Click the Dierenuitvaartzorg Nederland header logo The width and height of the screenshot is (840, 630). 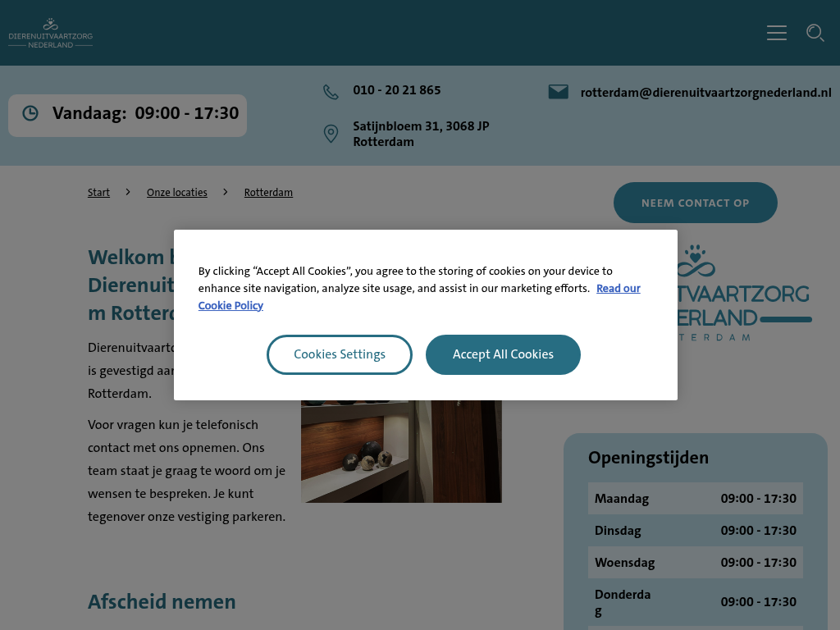50,33
